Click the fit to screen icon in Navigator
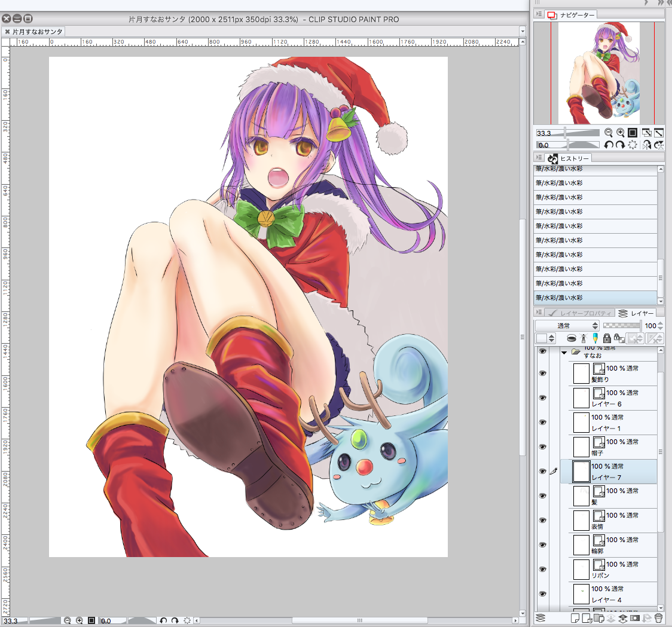The height and width of the screenshot is (627, 672). (x=647, y=133)
